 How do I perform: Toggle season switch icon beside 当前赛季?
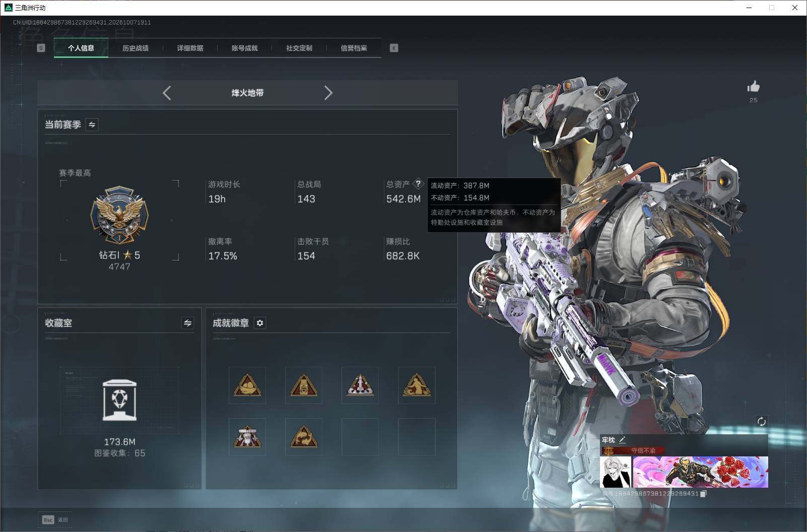92,124
